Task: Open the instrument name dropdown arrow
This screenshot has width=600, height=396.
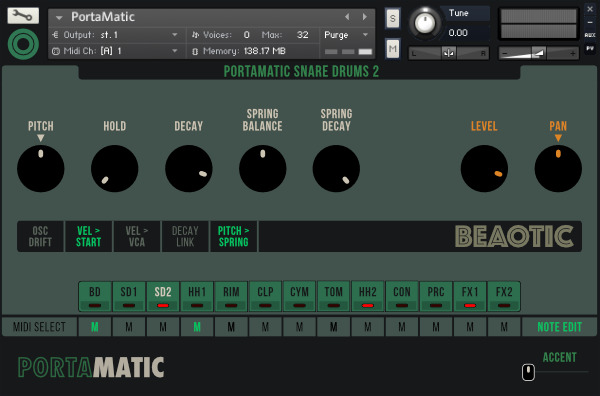Action: pyautogui.click(x=59, y=18)
